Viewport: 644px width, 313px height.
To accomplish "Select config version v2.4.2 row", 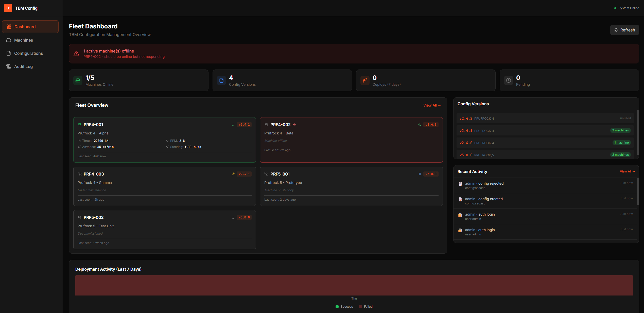I will tap(545, 118).
